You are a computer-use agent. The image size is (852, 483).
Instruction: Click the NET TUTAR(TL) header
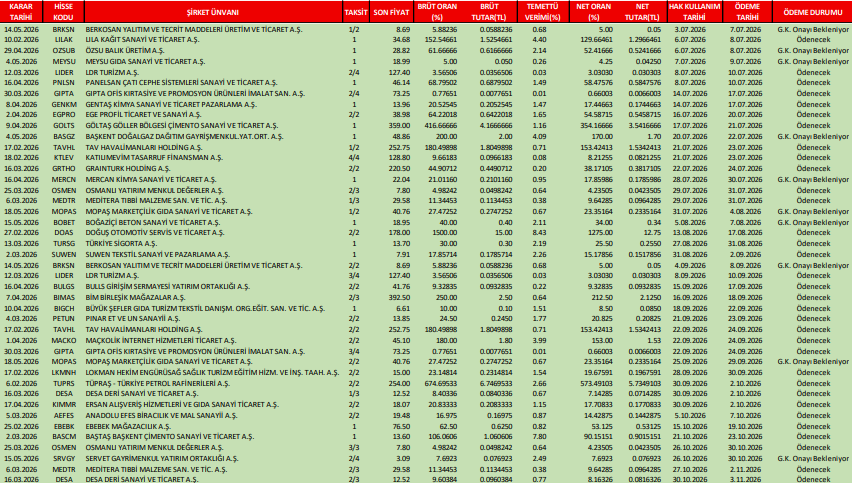coord(642,12)
